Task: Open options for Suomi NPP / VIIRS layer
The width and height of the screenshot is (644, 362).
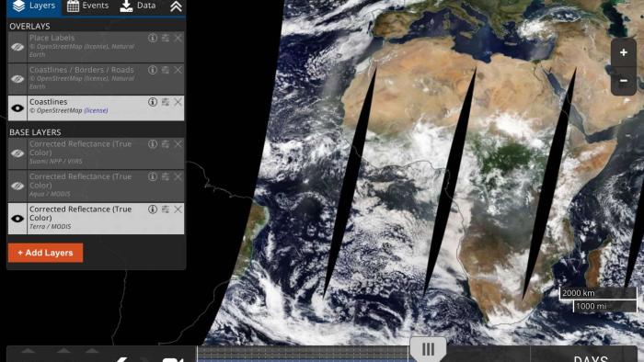Action: click(x=165, y=144)
